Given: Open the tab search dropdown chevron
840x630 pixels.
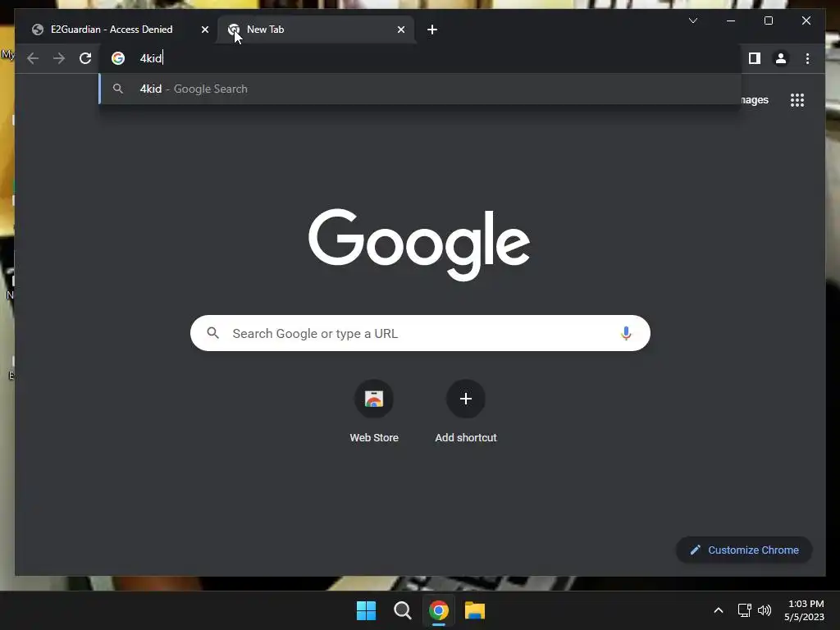Looking at the screenshot, I should [x=692, y=21].
